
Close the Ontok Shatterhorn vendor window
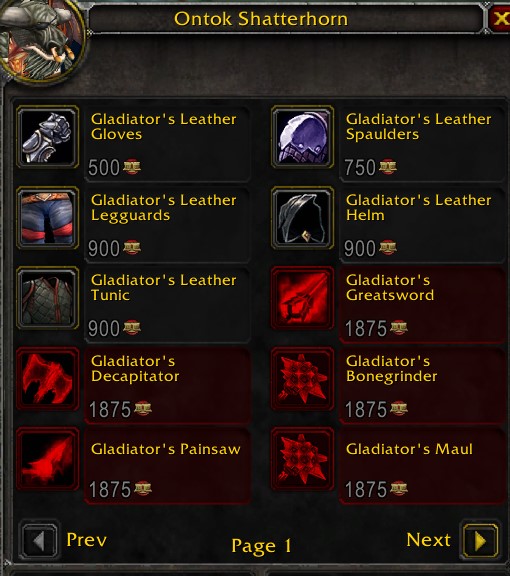pos(500,18)
